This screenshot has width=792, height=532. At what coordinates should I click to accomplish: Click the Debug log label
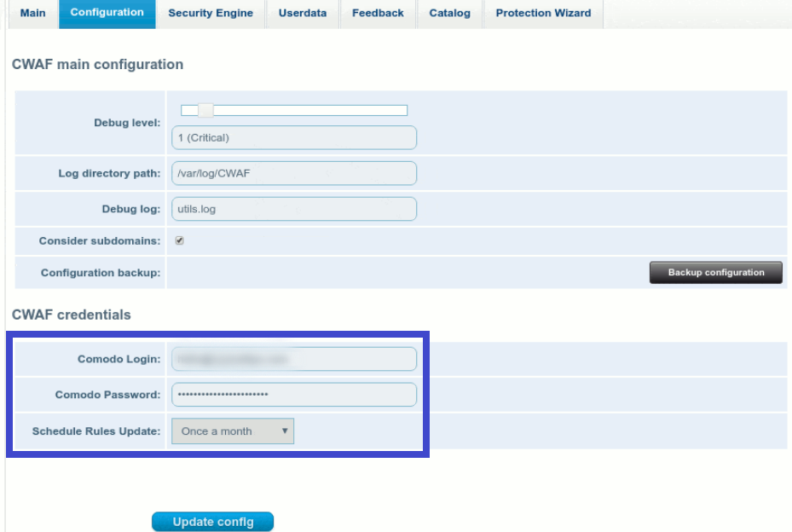click(130, 209)
